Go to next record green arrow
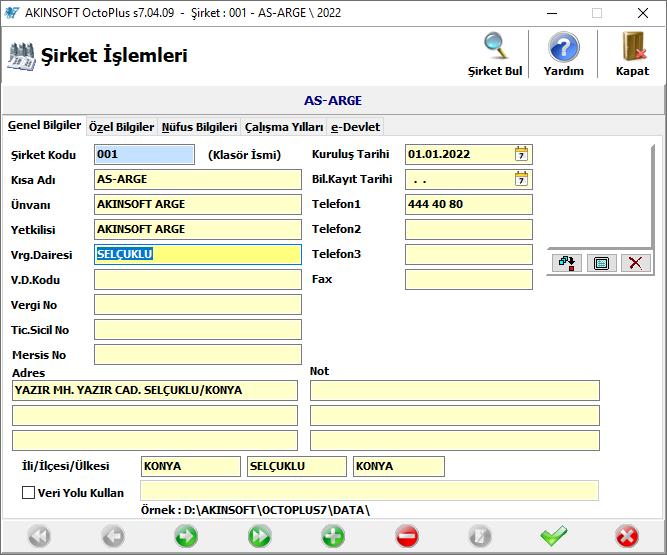The image size is (667, 555). tap(186, 536)
